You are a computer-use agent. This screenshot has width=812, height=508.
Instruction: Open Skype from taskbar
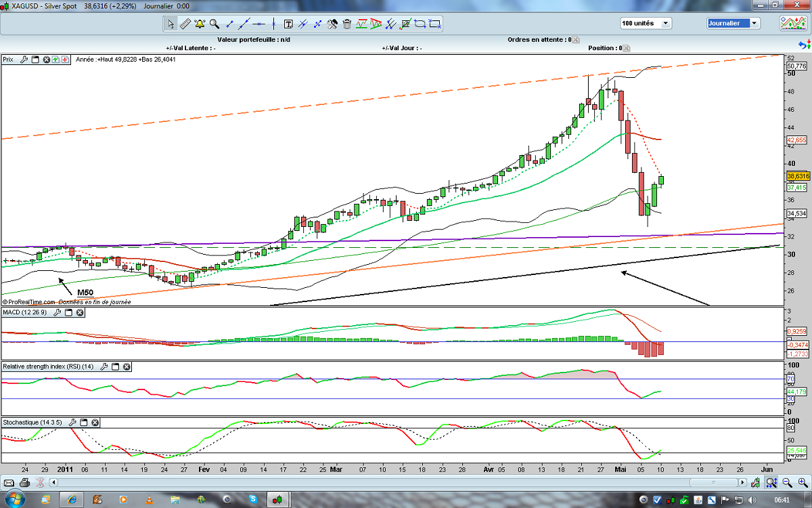coord(252,500)
